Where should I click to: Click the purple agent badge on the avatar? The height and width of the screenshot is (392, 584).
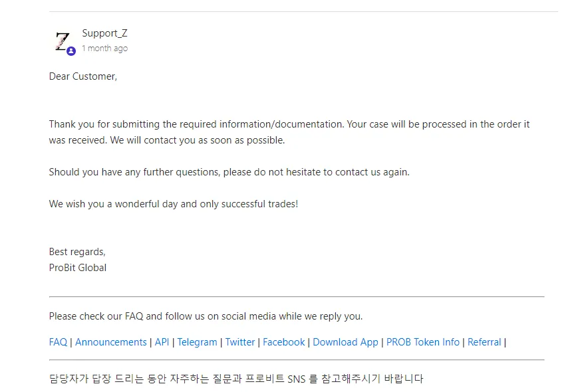pyautogui.click(x=71, y=51)
